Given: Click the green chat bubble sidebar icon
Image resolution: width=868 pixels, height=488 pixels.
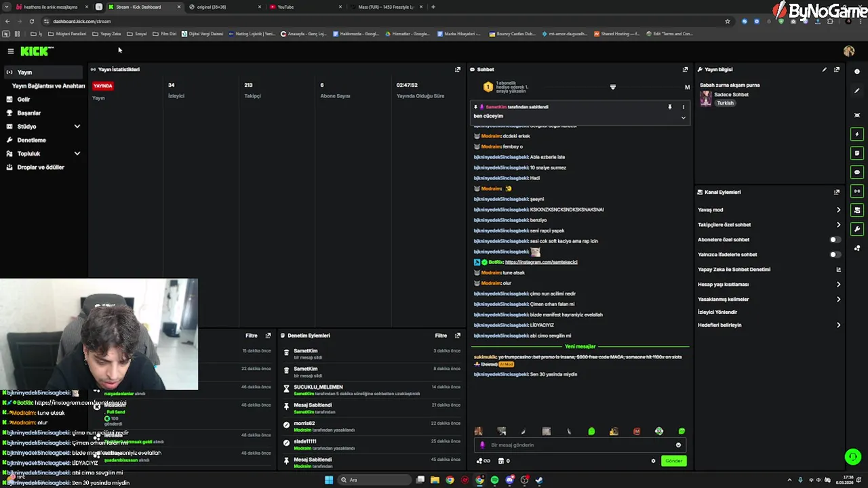Looking at the screenshot, I should (x=857, y=172).
